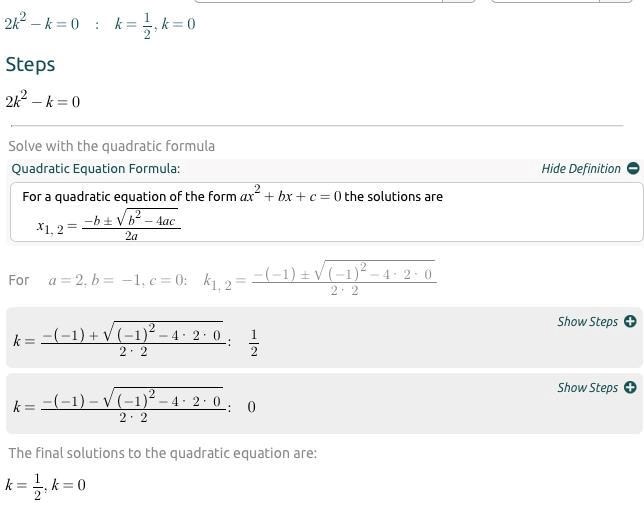This screenshot has width=644, height=514.
Task: Show steps for the minus-root solution
Action: coord(587,388)
